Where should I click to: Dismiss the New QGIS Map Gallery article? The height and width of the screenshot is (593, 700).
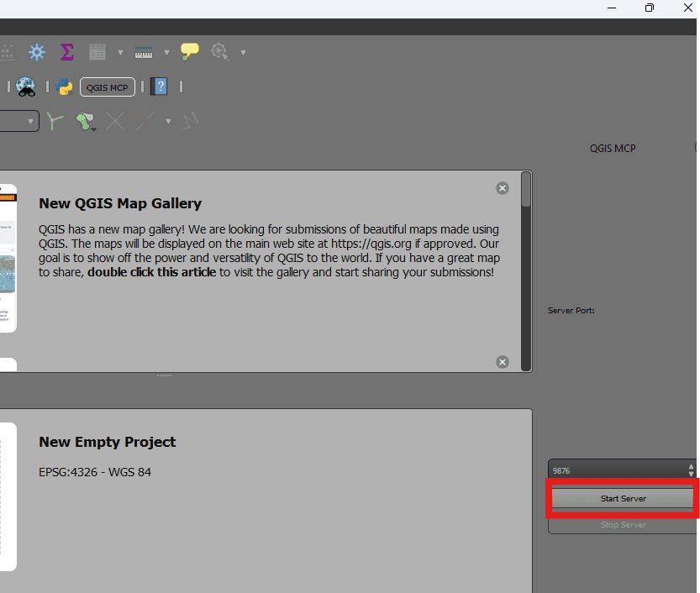coord(503,188)
